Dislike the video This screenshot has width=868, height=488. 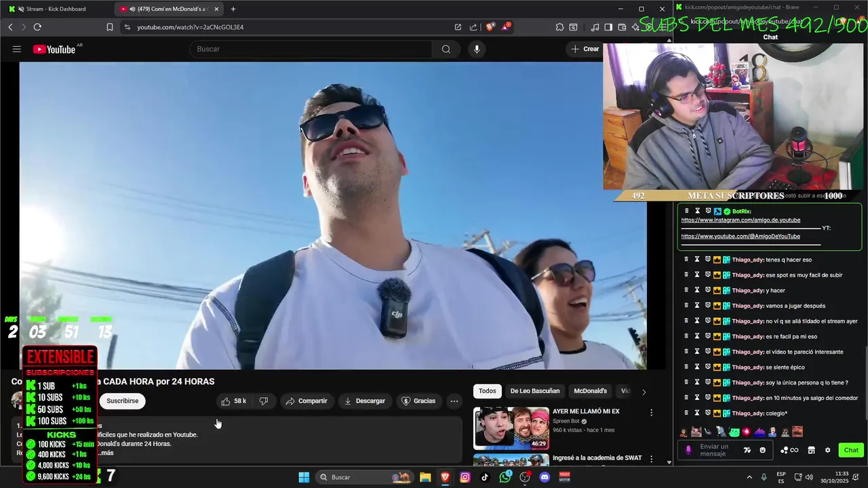point(264,401)
